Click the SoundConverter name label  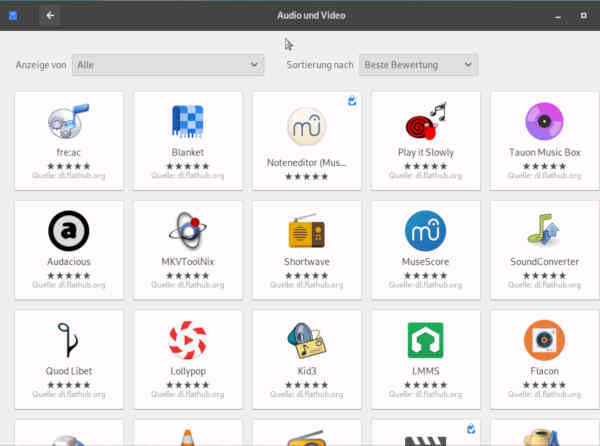pos(545,262)
